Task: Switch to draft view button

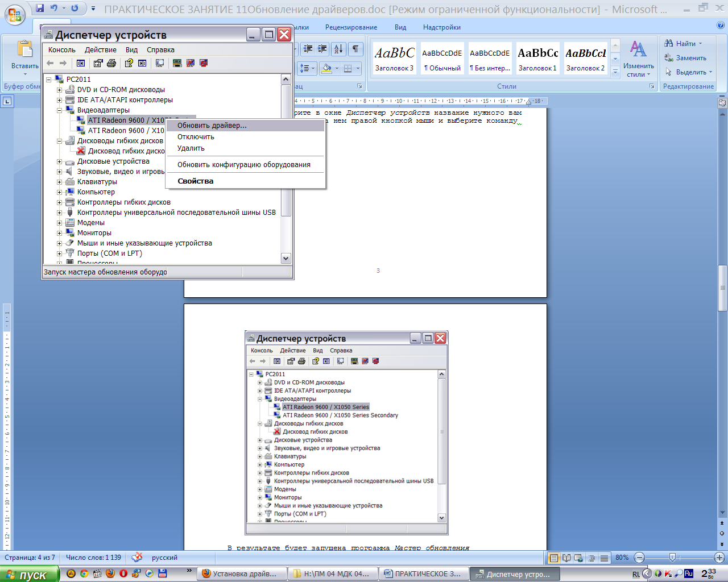Action: click(604, 558)
